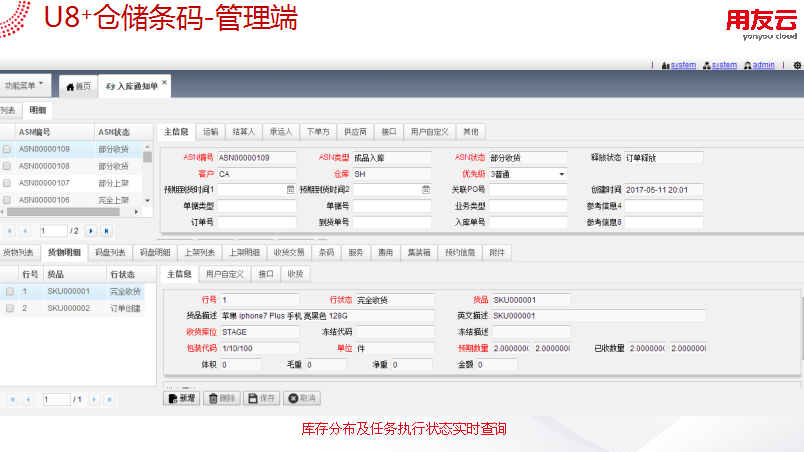Switch to the 集装箱 tab

pos(419,252)
